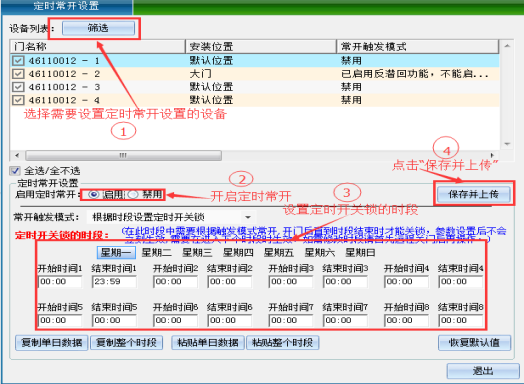This screenshot has height=384, width=524.
Task: Click the 结束时间4 input field
Action: (x=461, y=281)
